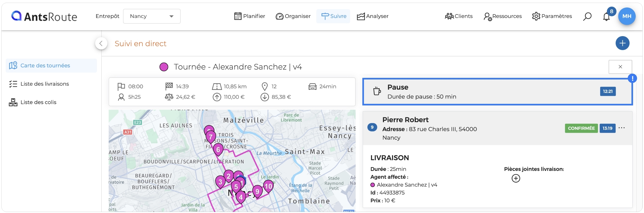644x213 pixels.
Task: Click the CONFIRMÉE status badge
Action: [x=581, y=128]
